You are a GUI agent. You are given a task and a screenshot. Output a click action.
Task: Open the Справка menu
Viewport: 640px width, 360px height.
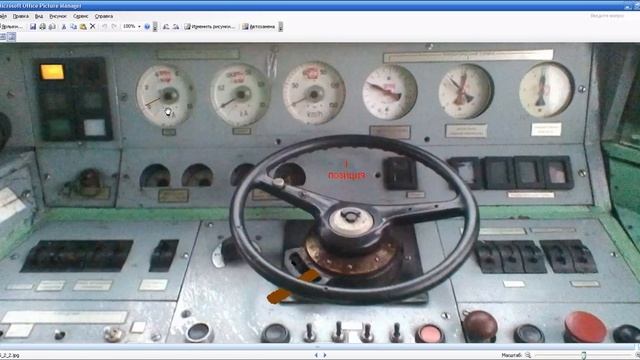(104, 16)
